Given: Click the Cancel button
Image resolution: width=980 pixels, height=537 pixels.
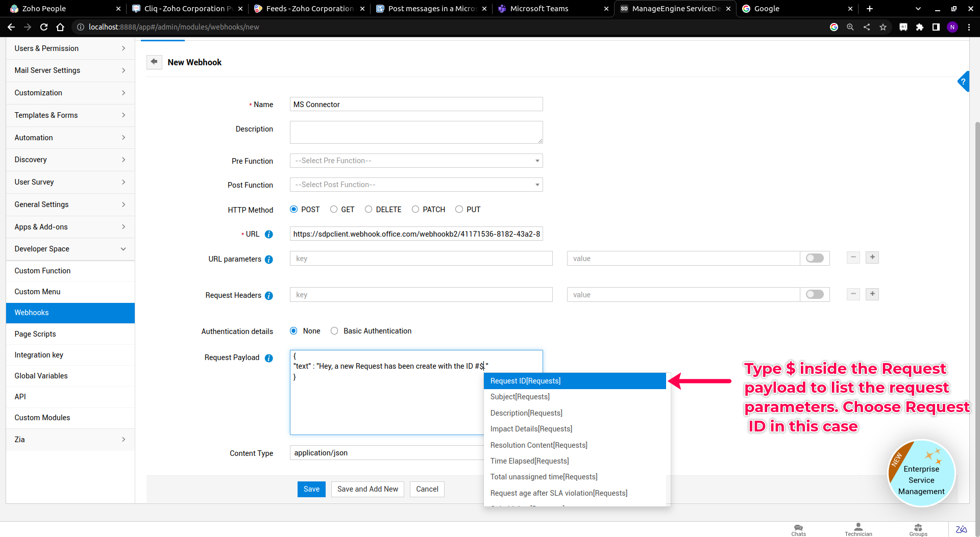Looking at the screenshot, I should tap(427, 489).
